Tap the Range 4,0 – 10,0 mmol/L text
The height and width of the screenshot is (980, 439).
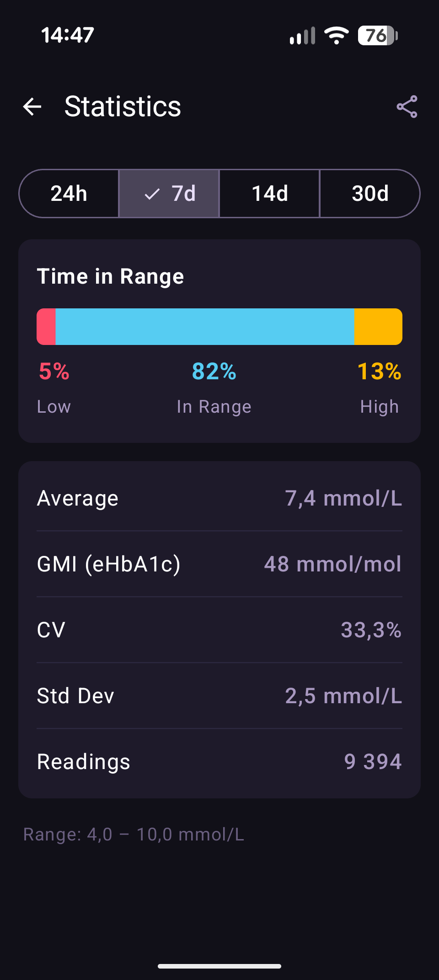[x=134, y=835]
